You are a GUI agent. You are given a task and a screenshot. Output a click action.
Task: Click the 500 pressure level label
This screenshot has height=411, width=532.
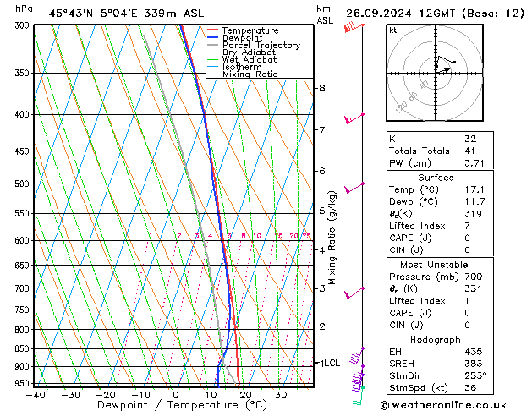pyautogui.click(x=24, y=184)
